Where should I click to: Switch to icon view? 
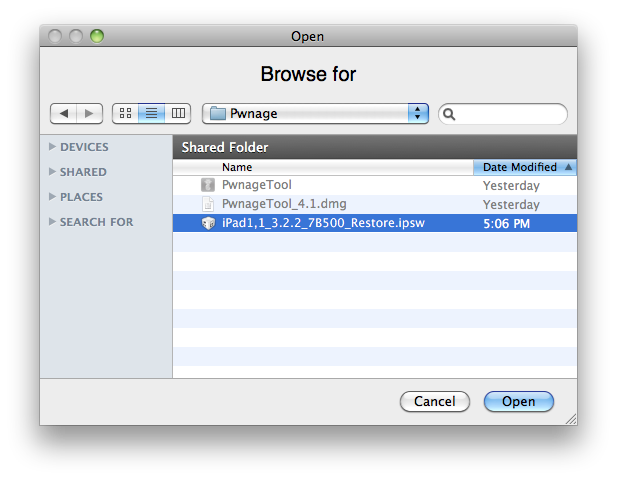(x=124, y=114)
